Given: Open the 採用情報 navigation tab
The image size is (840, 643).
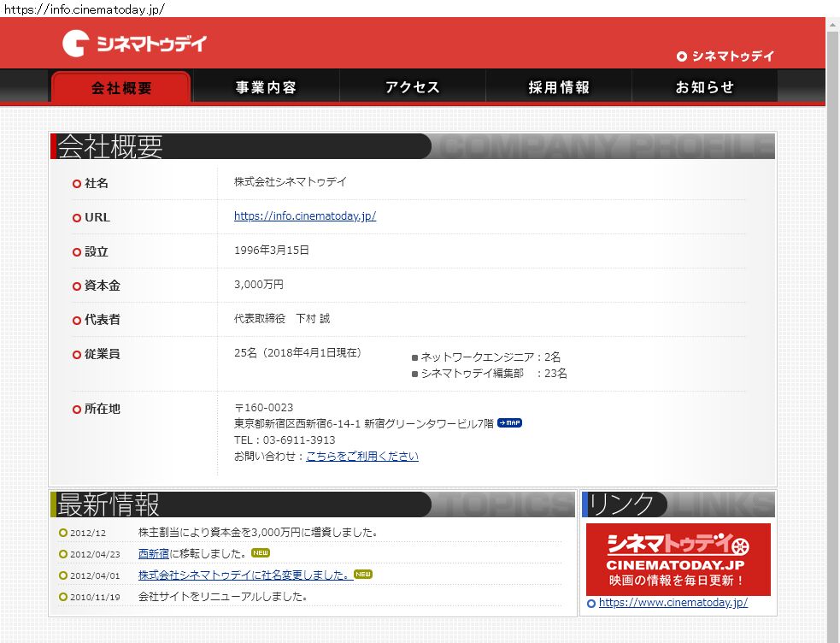Looking at the screenshot, I should point(559,87).
